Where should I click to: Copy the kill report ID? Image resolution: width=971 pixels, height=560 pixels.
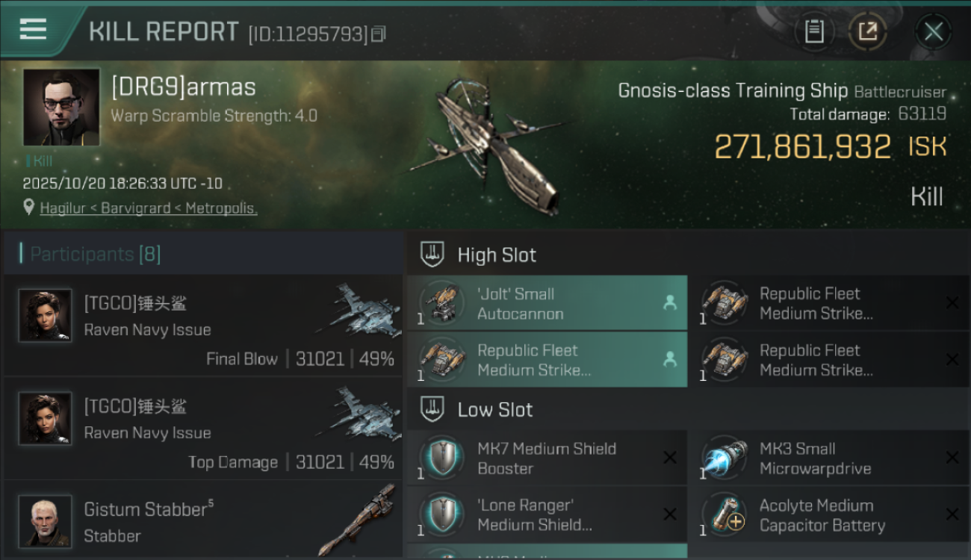click(x=379, y=34)
